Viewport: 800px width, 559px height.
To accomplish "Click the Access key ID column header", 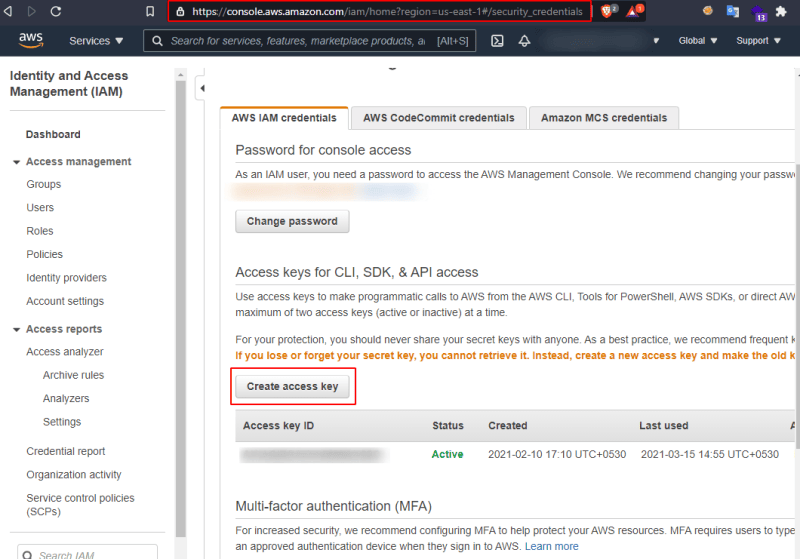I will tap(279, 426).
